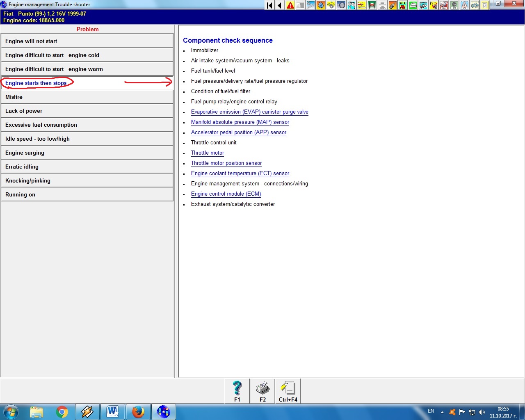Image resolution: width=525 pixels, height=420 pixels.
Task: Print the page using the F2 printer icon
Action: [262, 391]
